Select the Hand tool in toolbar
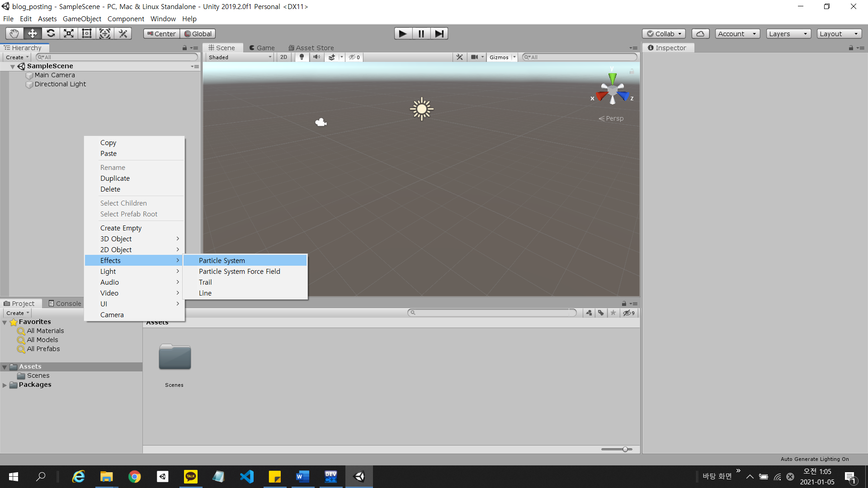The image size is (868, 488). click(14, 33)
